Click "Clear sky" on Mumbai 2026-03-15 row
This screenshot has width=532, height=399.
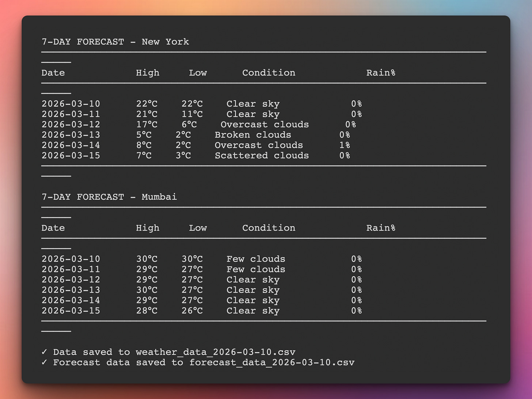[x=253, y=311]
